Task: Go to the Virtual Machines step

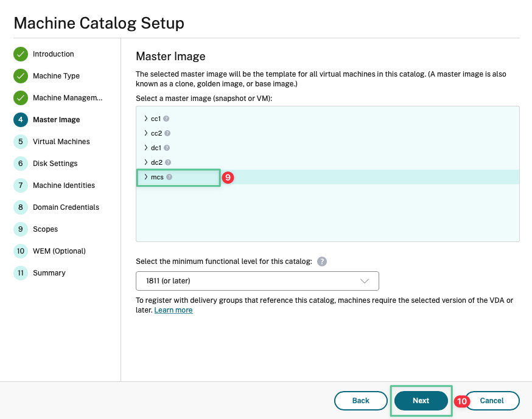Action: click(x=61, y=142)
